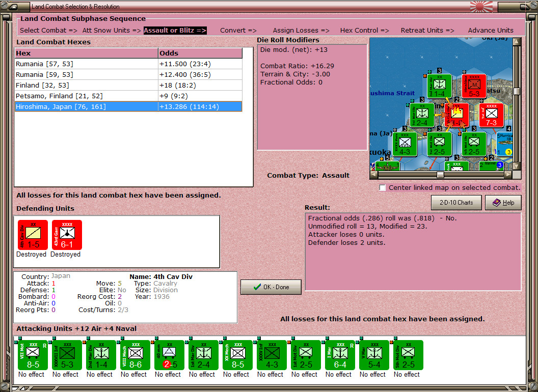Screen dimensions: 538x392
Task: Select the VII Mot 8-5 attacking unit
Action: [x=33, y=355]
